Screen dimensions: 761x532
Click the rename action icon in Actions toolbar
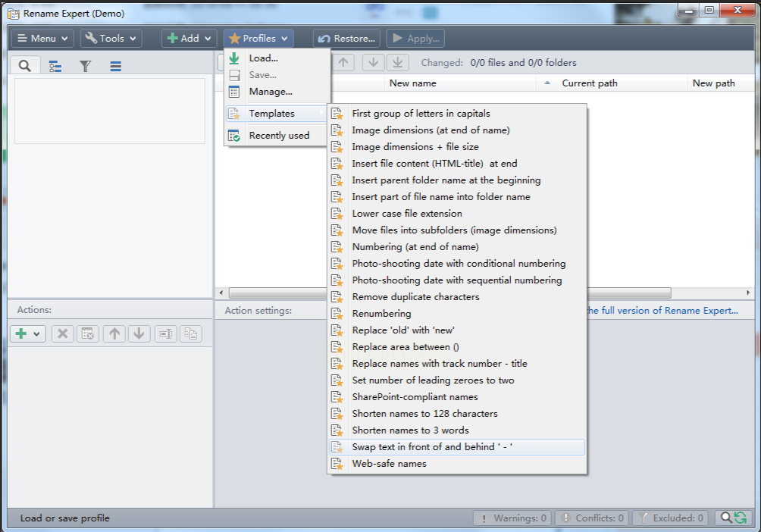tap(165, 333)
